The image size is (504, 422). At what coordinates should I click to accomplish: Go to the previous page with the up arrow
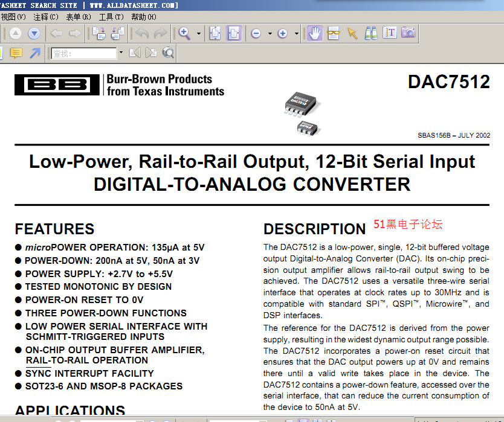[16, 33]
